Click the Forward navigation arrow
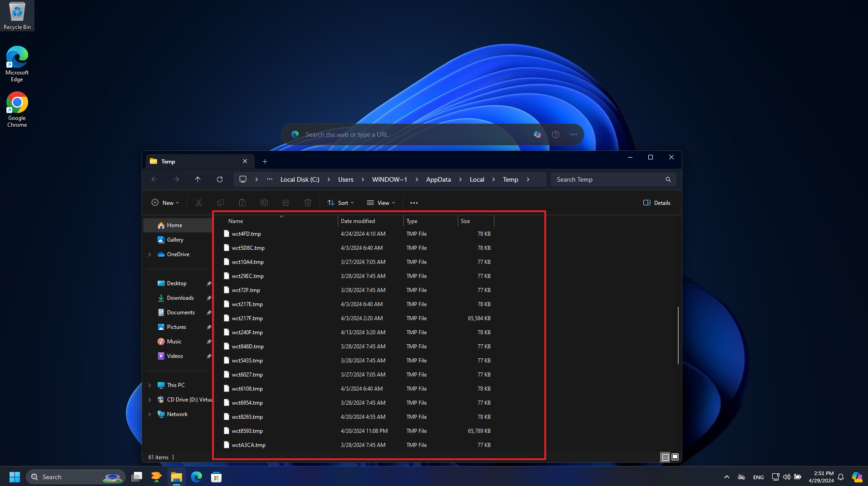The image size is (868, 486). click(176, 179)
